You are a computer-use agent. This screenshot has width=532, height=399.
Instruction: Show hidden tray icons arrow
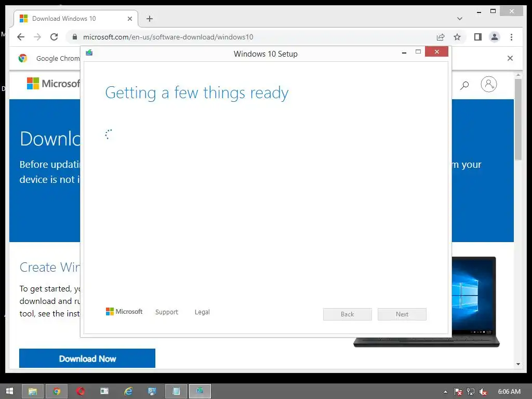coord(445,392)
